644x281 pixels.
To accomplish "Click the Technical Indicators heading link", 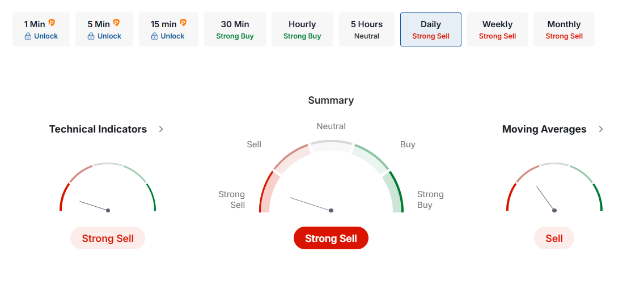I will tap(98, 129).
